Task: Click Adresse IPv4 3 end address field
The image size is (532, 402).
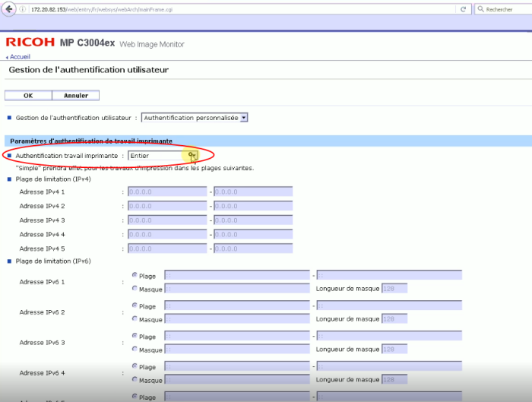Action: [x=252, y=220]
